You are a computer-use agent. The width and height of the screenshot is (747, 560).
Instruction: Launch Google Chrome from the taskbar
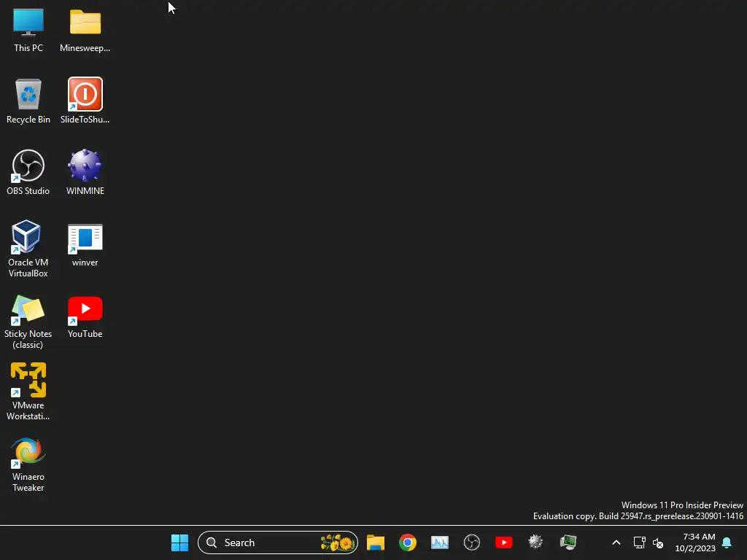coord(407,542)
